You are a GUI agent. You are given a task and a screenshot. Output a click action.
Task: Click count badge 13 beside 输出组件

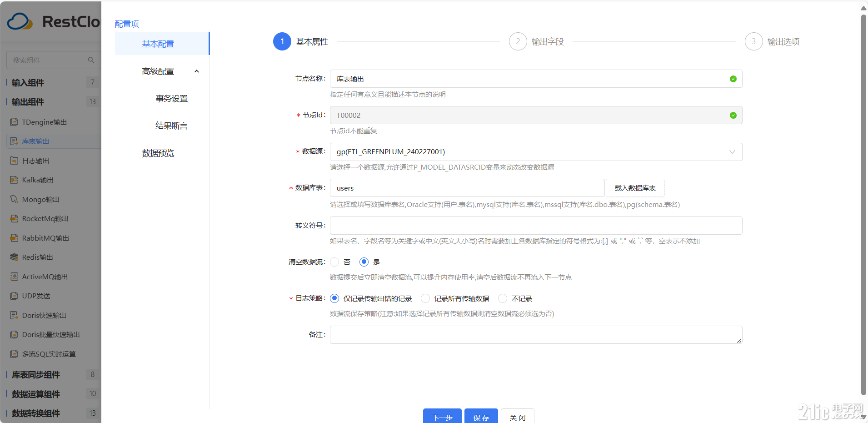pos(93,101)
